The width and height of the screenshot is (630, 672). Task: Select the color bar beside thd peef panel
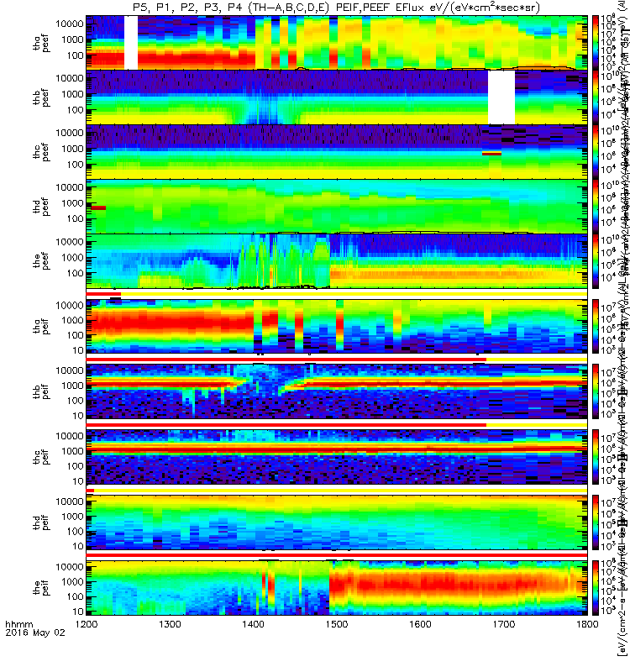point(596,206)
